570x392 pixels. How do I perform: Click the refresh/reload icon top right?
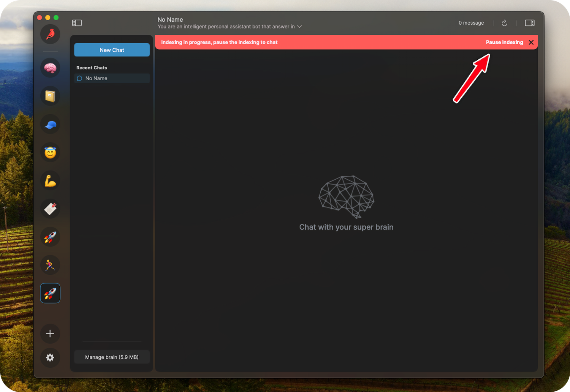tap(504, 23)
